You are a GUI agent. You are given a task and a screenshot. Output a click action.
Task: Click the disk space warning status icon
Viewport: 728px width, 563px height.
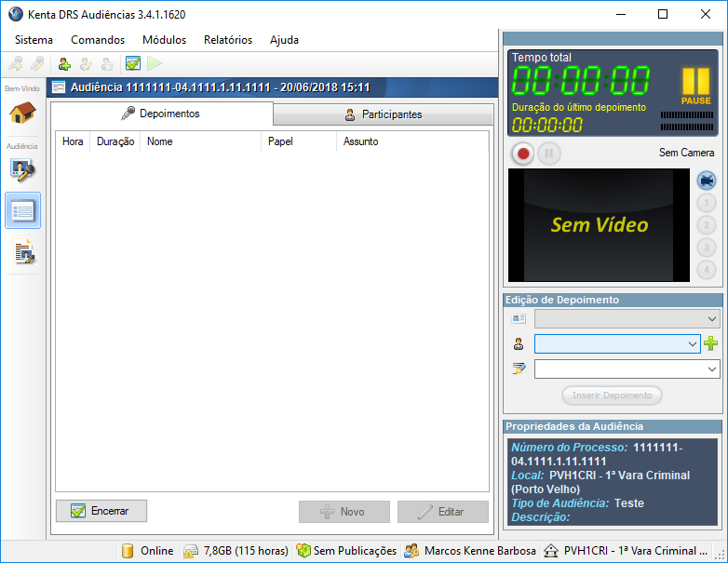190,551
